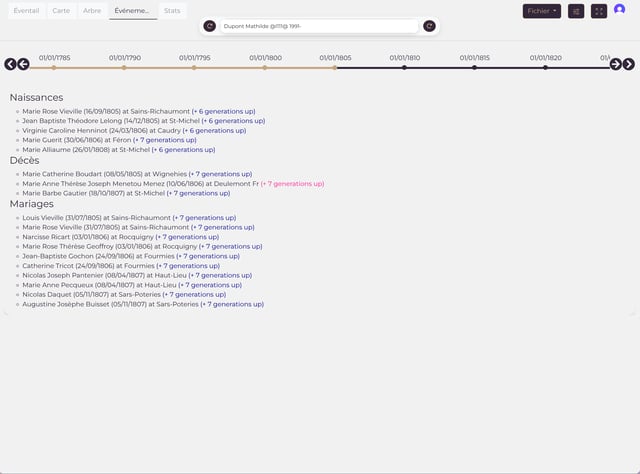Switch to the Éventail tab
The image size is (640, 474).
pos(26,11)
